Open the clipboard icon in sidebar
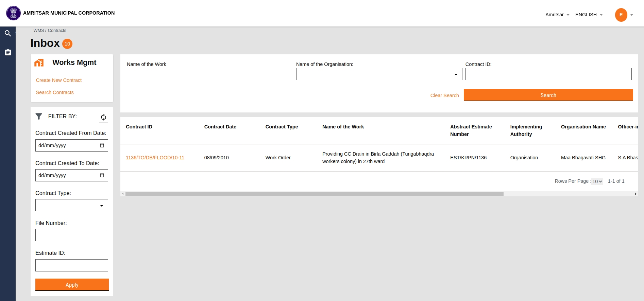The image size is (644, 301). click(x=8, y=52)
